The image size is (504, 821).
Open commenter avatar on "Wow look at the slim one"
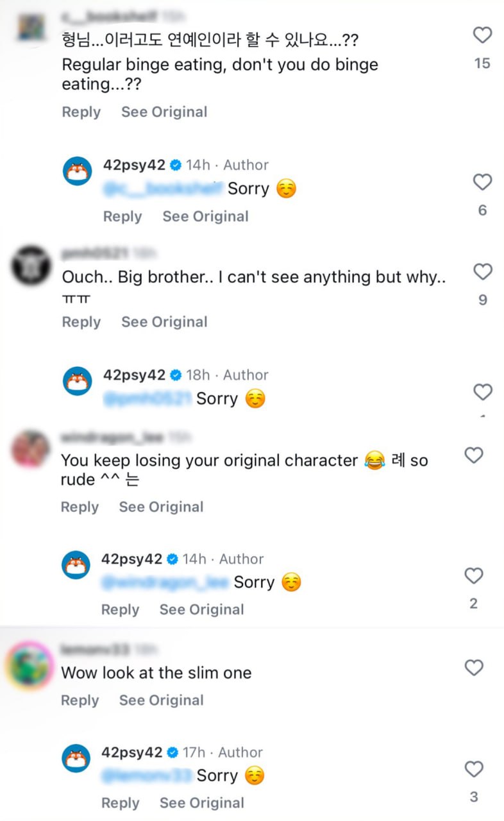pyautogui.click(x=29, y=664)
